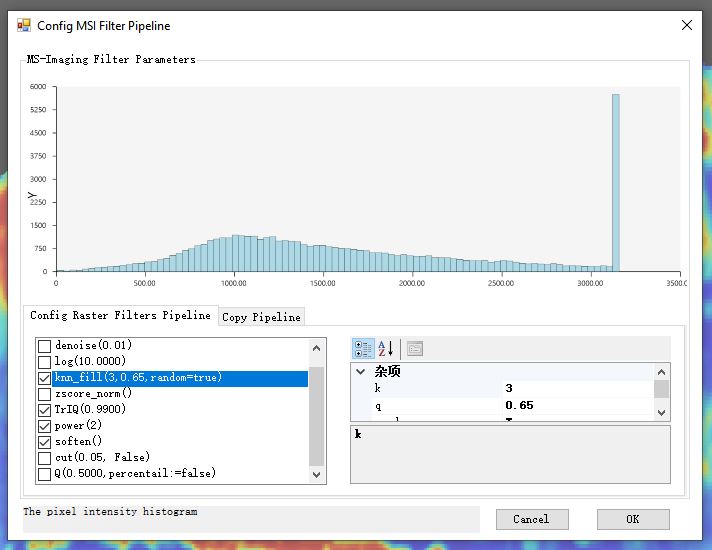Viewport: 712px width, 550px height.
Task: Click the Alphabetical sort icon
Action: point(387,349)
